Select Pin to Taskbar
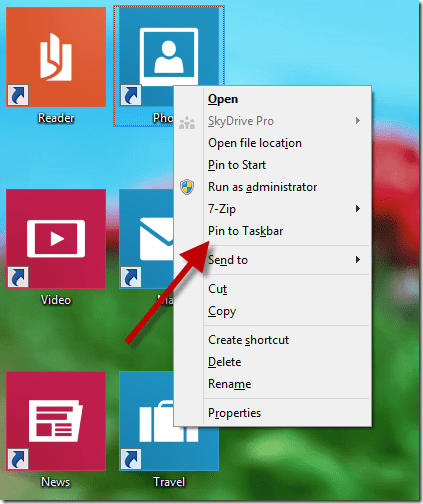 (272, 231)
